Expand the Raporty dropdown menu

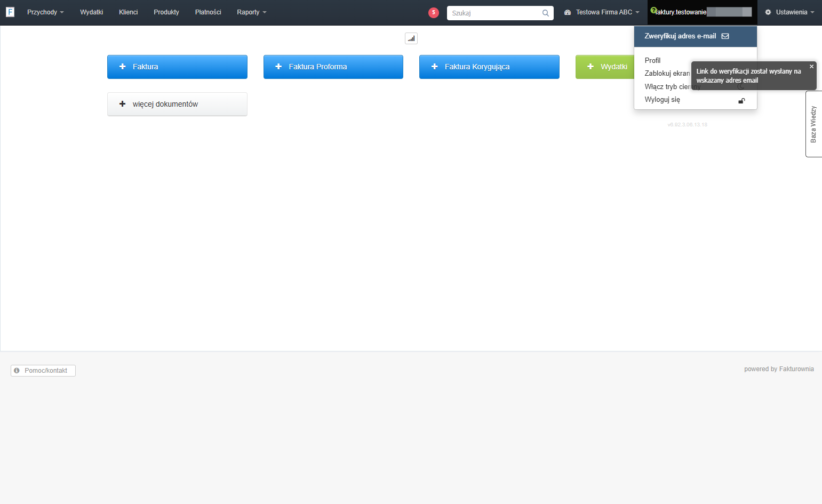click(x=251, y=12)
